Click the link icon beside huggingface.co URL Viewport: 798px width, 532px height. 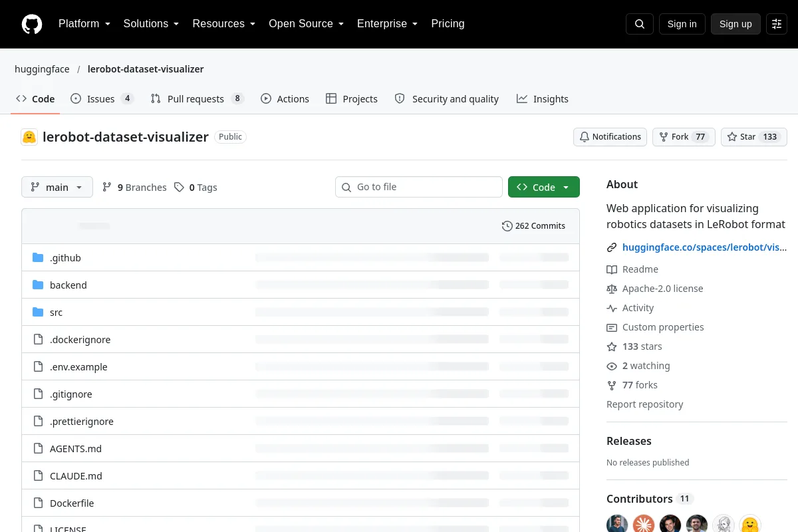[612, 247]
